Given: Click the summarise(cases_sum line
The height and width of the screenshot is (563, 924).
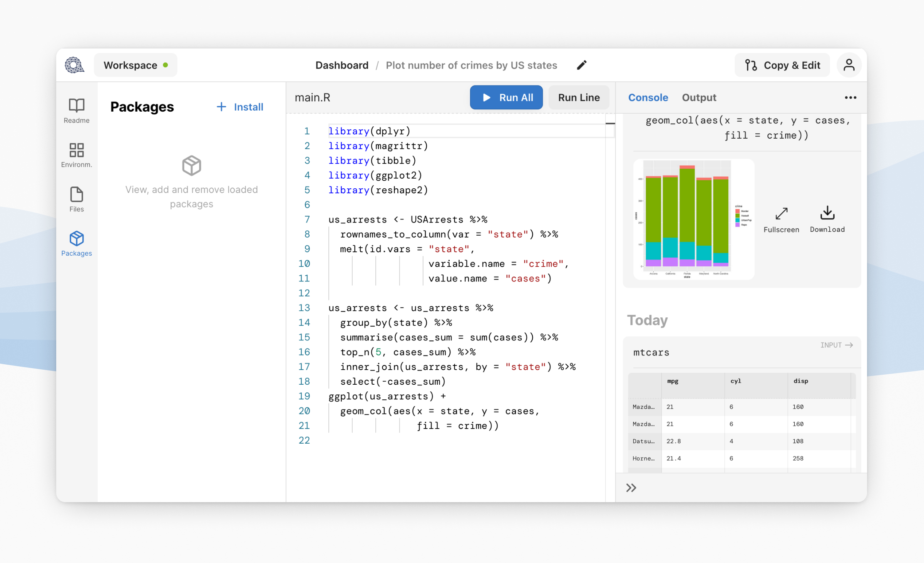Looking at the screenshot, I should point(449,337).
